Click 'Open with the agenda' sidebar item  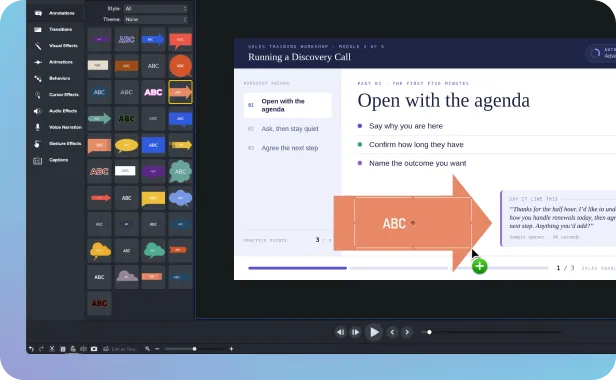click(x=288, y=105)
